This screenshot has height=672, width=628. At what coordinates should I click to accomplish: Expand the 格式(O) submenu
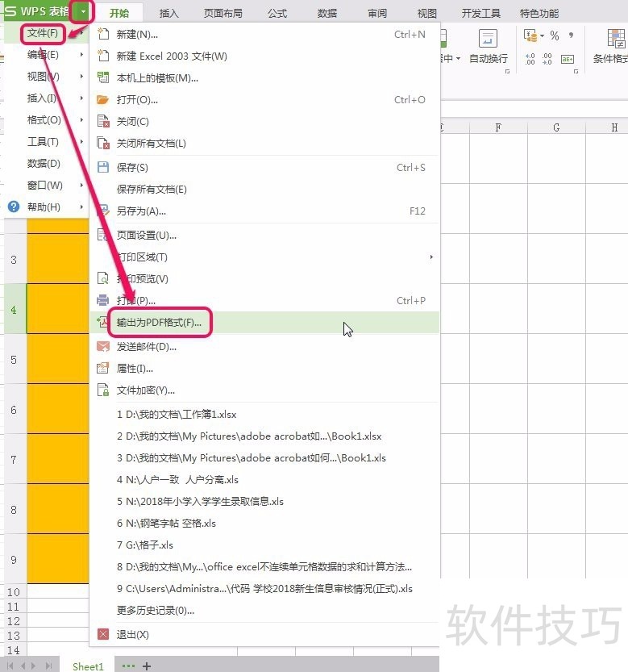81,120
